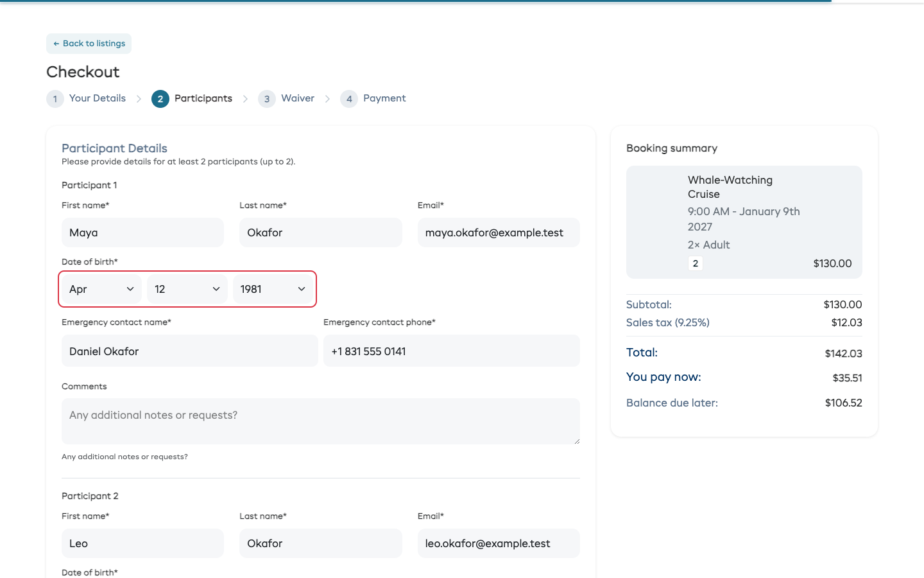Select step 1 circle for Your Details

tap(55, 99)
